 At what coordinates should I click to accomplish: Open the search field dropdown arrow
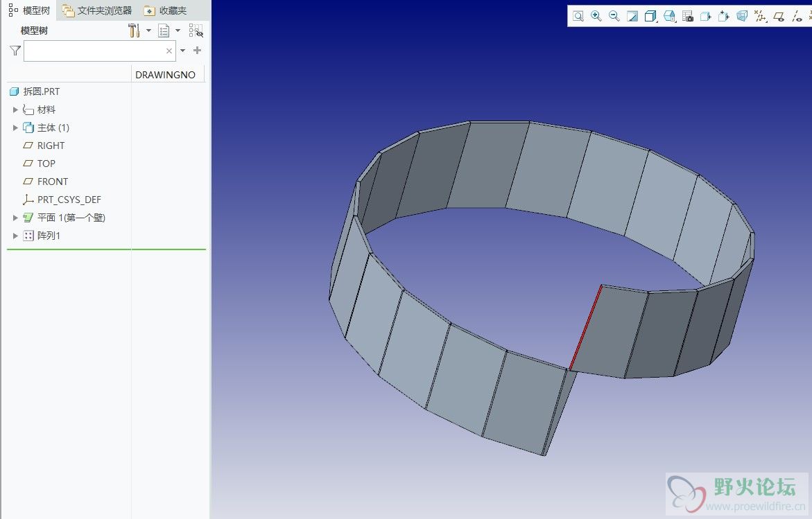point(182,51)
